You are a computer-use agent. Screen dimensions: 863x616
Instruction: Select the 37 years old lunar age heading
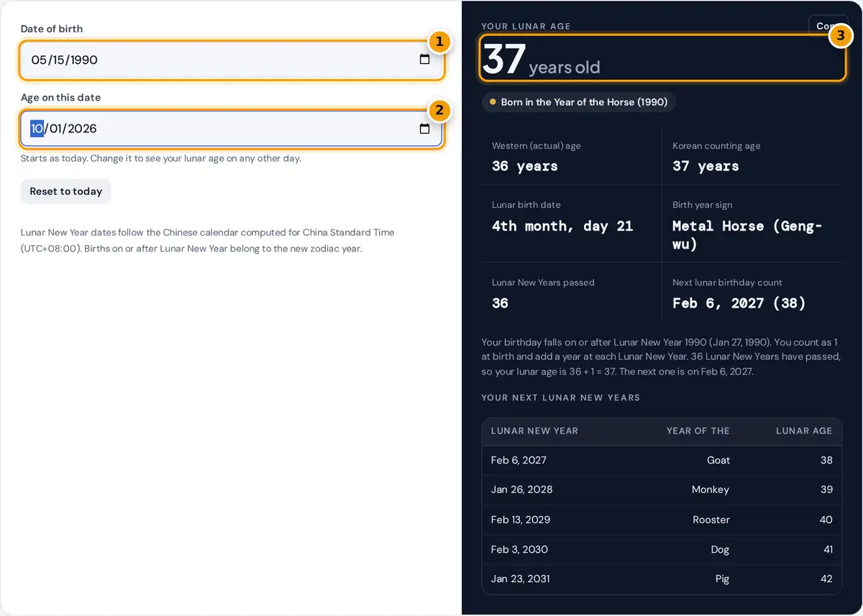(541, 60)
